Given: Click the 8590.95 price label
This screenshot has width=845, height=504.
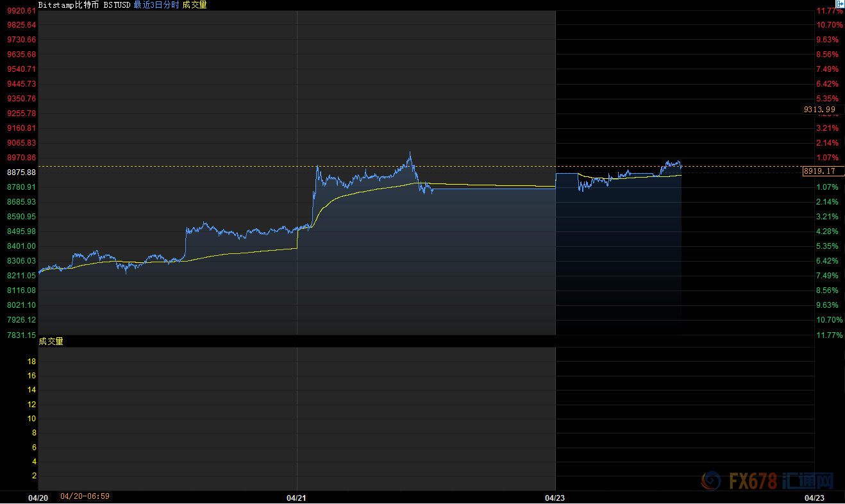Looking at the screenshot, I should click(21, 217).
